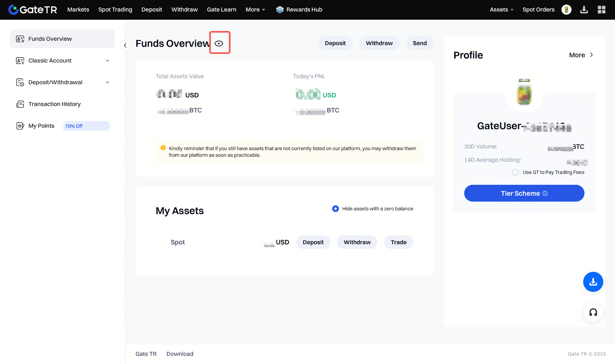Viewport: 615px width, 364px height.
Task: Click Tier Scheme info icon
Action: (545, 193)
